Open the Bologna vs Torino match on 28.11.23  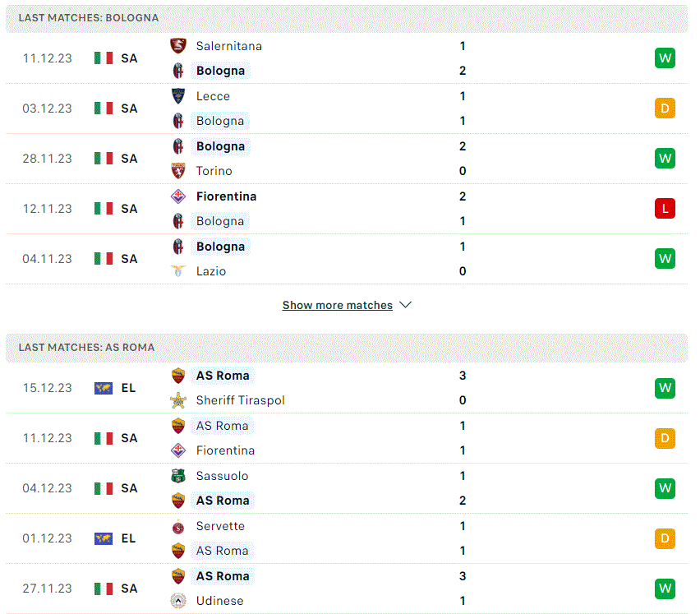[x=347, y=159]
